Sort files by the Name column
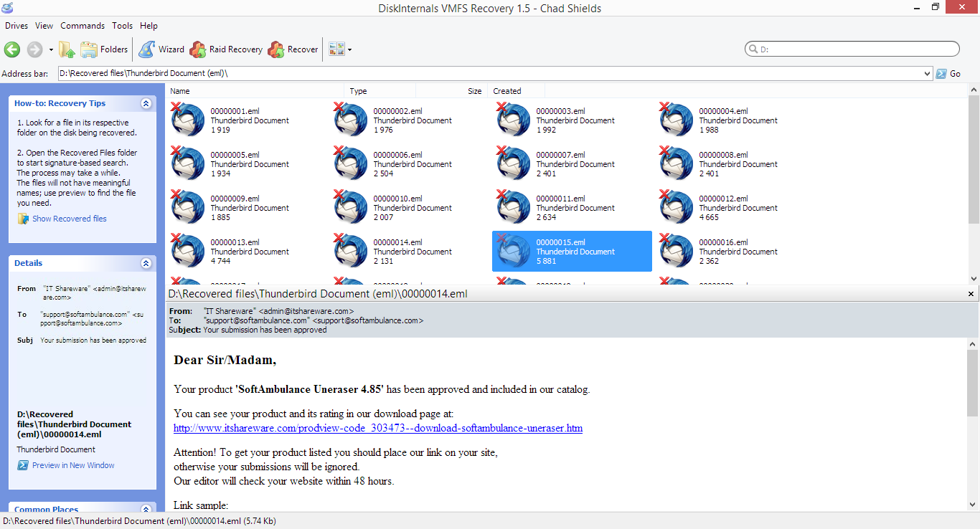 click(255, 91)
